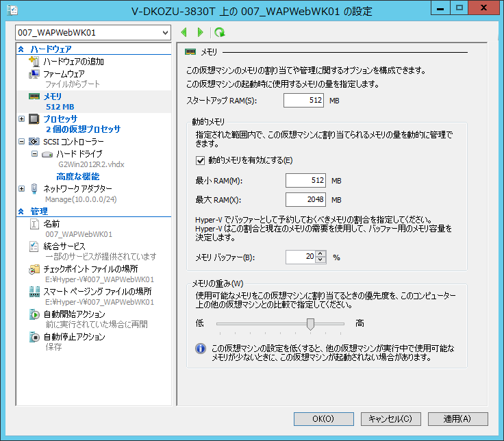Image resolution: width=504 pixels, height=441 pixels.
Task: Click the 統合サービス icon
Action: pyautogui.click(x=34, y=247)
